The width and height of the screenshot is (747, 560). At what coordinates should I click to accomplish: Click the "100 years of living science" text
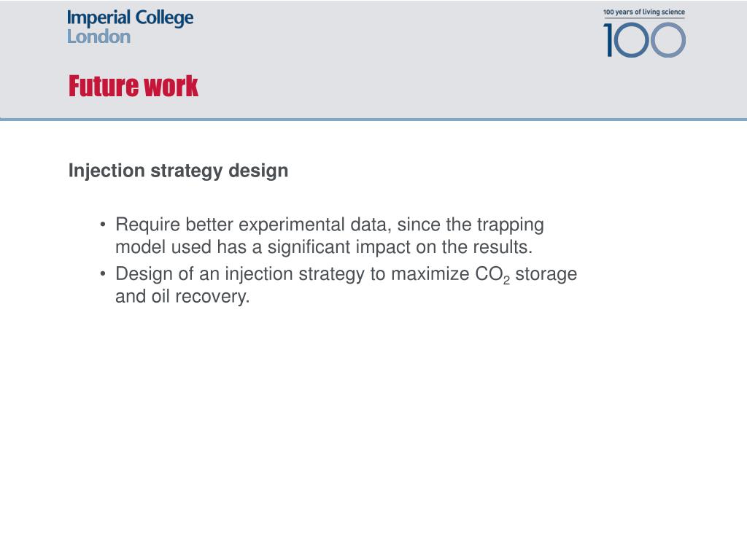644,12
